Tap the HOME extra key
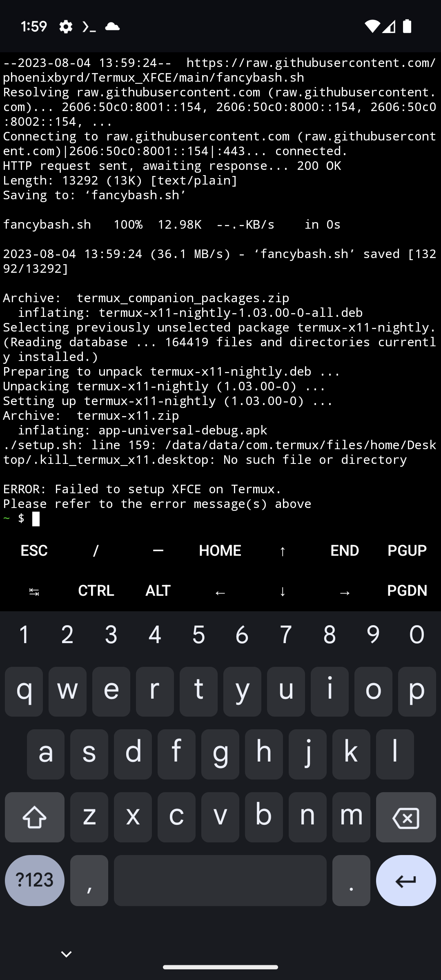Viewport: 441px width, 980px height. pyautogui.click(x=220, y=551)
